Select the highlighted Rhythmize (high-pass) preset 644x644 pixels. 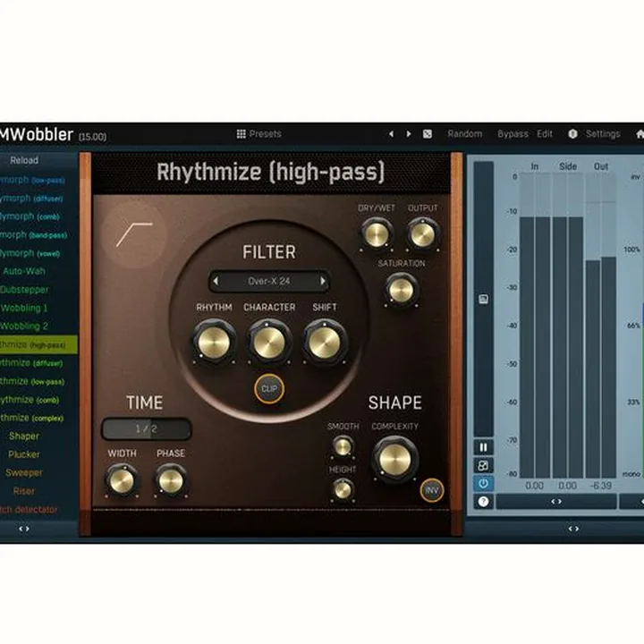point(38,344)
